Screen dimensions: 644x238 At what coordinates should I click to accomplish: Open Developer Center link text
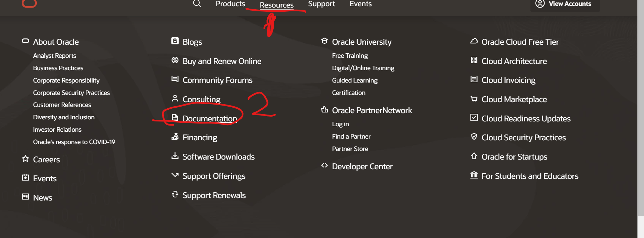362,166
